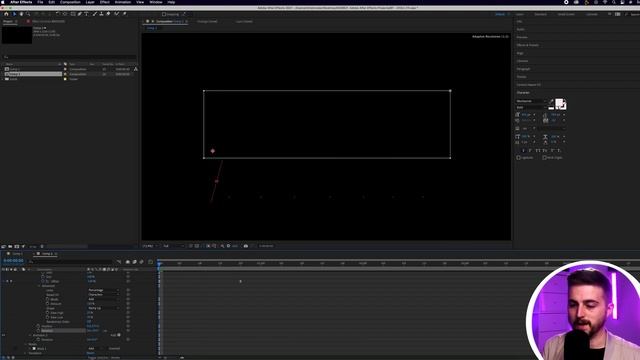Image resolution: width=640 pixels, height=360 pixels.
Task: Open the Composition menu
Action: pyautogui.click(x=70, y=2)
